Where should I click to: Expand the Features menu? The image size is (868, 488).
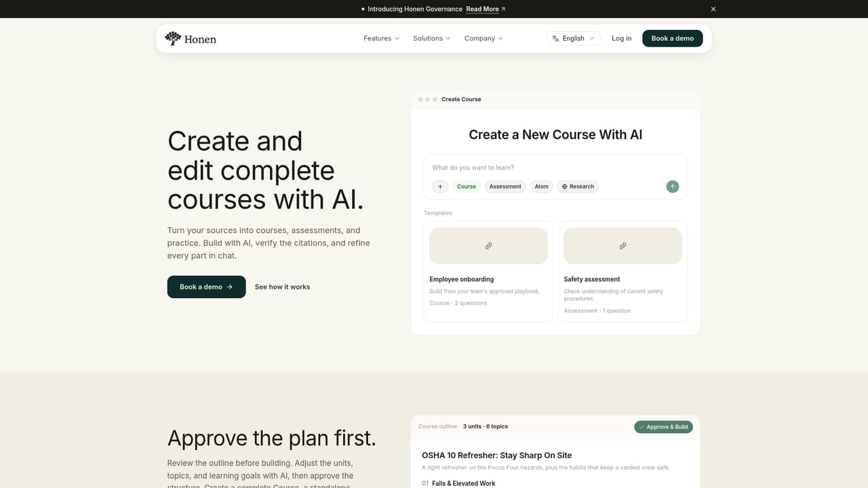point(381,39)
